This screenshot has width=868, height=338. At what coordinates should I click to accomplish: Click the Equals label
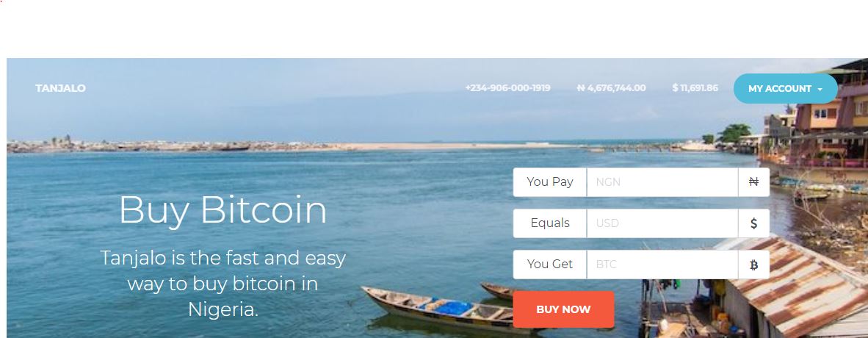pos(550,223)
